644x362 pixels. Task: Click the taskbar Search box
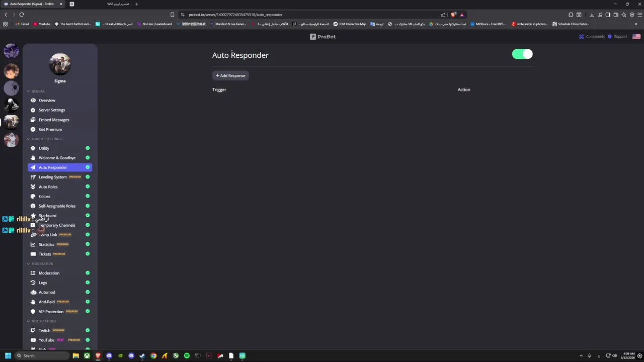coord(41,356)
